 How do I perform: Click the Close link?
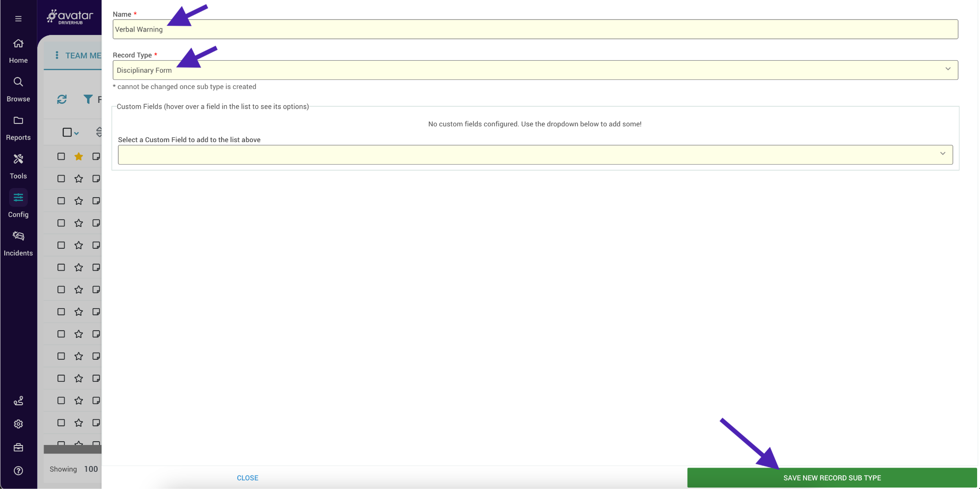[247, 478]
